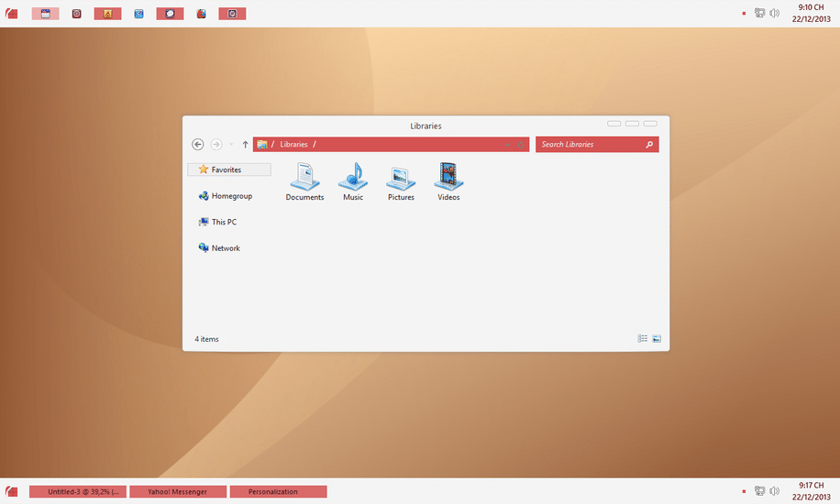
Task: Go up one folder level
Action: [x=245, y=145]
